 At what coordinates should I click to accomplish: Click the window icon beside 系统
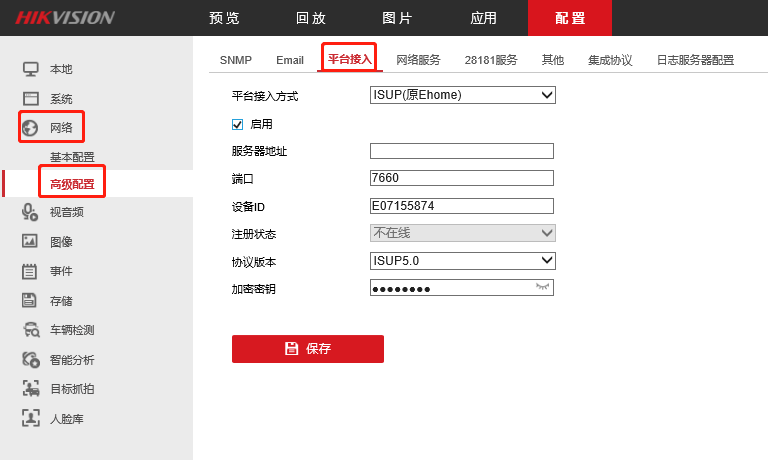(x=30, y=98)
